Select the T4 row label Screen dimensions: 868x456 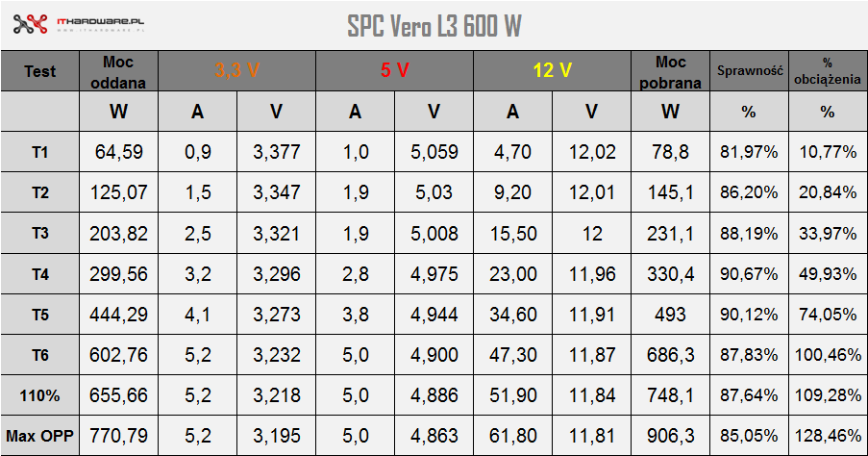tap(39, 274)
